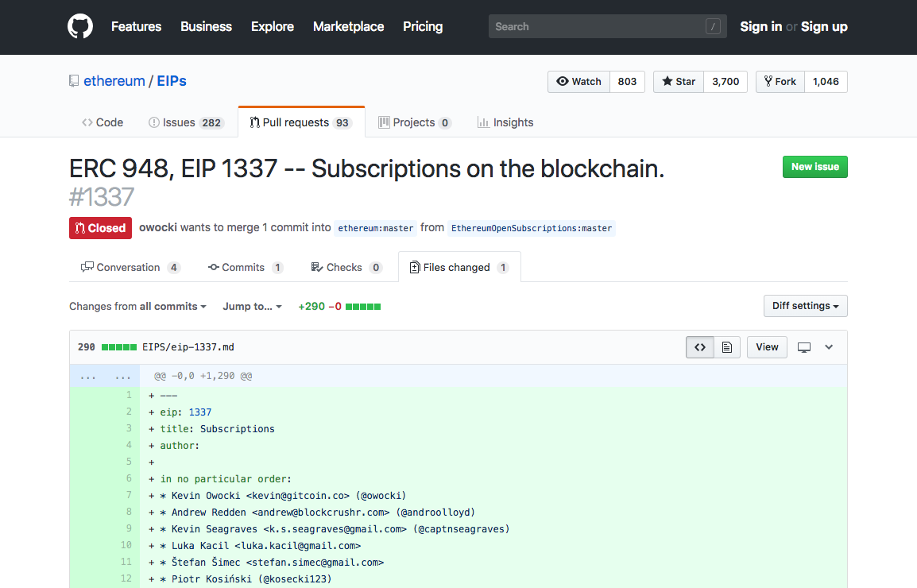
Task: Click Explore in top navigation
Action: tap(273, 26)
